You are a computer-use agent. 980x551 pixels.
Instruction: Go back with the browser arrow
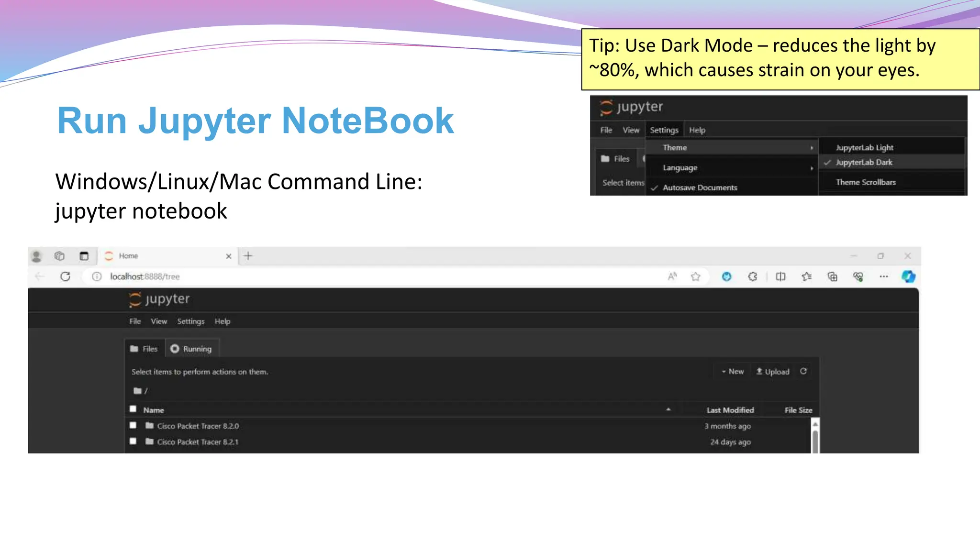pyautogui.click(x=40, y=276)
